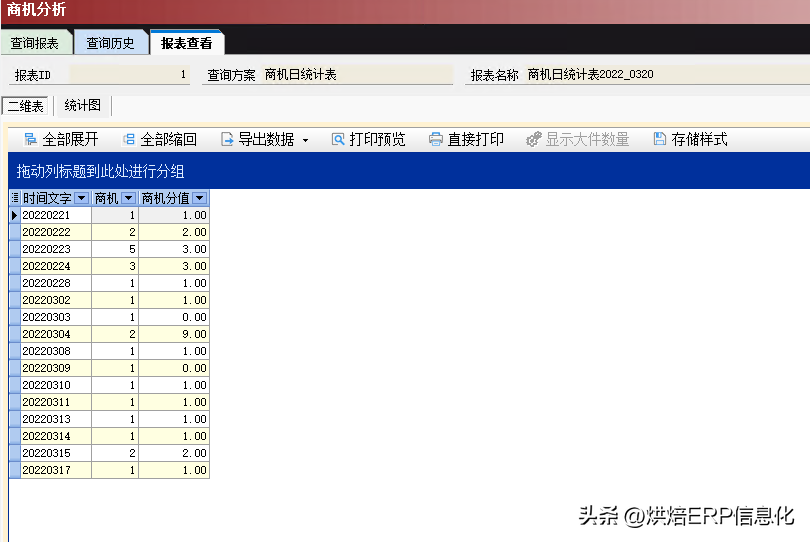Select the cell 20220224

tap(56, 266)
